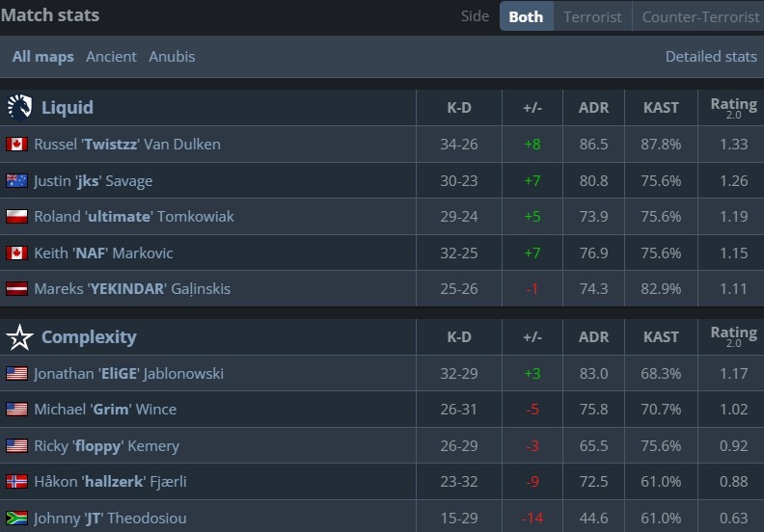This screenshot has width=764, height=532.
Task: Open the Detailed stats link
Action: [x=711, y=57]
